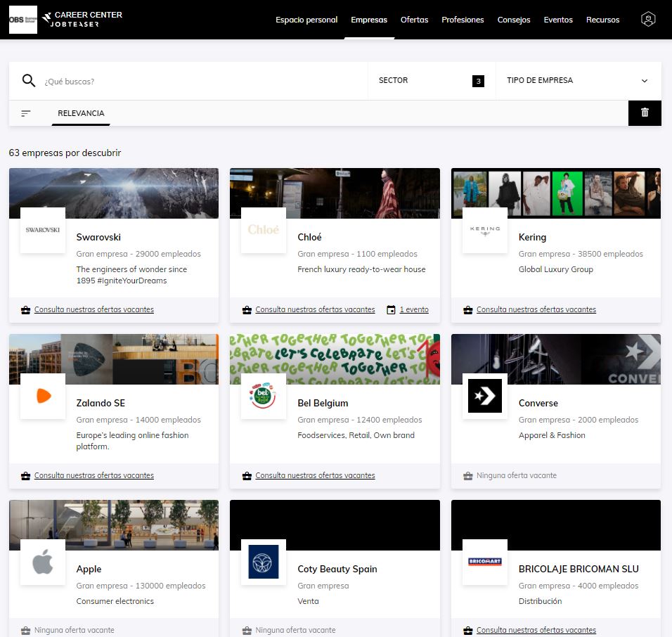Image resolution: width=672 pixels, height=637 pixels.
Task: Click '63 empresas por descubrir' text
Action: point(65,153)
